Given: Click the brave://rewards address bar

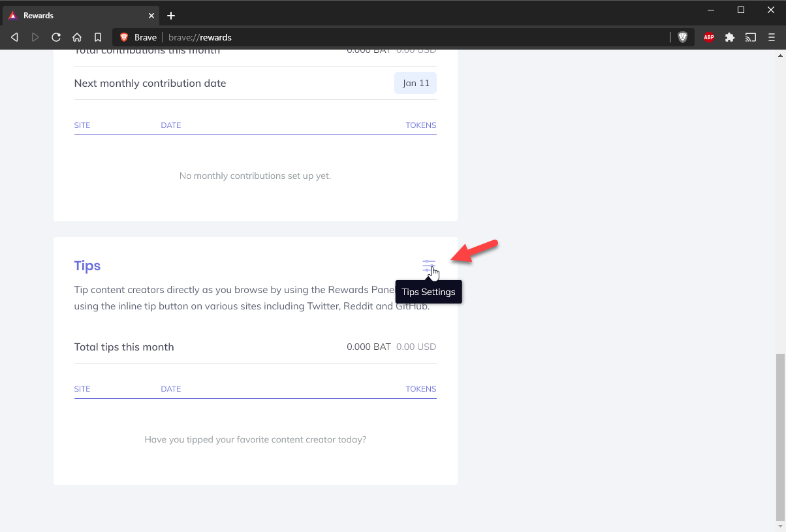Looking at the screenshot, I should click(392, 37).
